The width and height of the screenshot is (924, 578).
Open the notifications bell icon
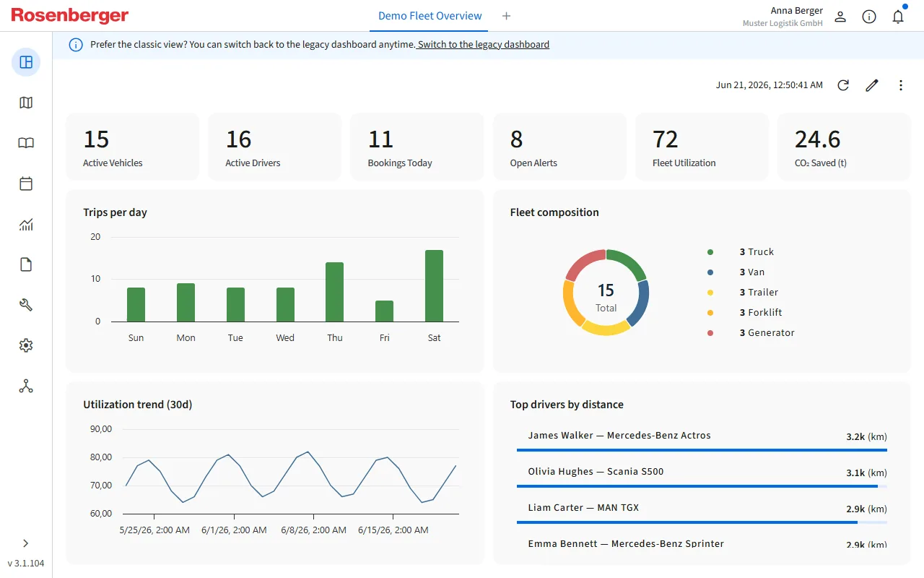tap(898, 17)
